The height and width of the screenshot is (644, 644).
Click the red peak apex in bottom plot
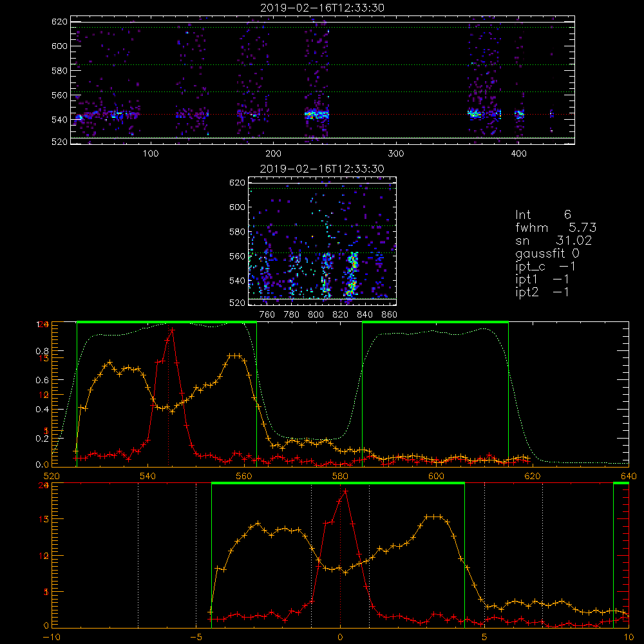(x=345, y=491)
